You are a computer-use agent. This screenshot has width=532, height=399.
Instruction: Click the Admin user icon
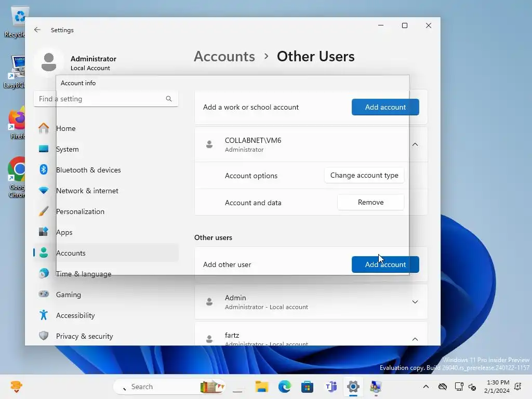(x=209, y=302)
